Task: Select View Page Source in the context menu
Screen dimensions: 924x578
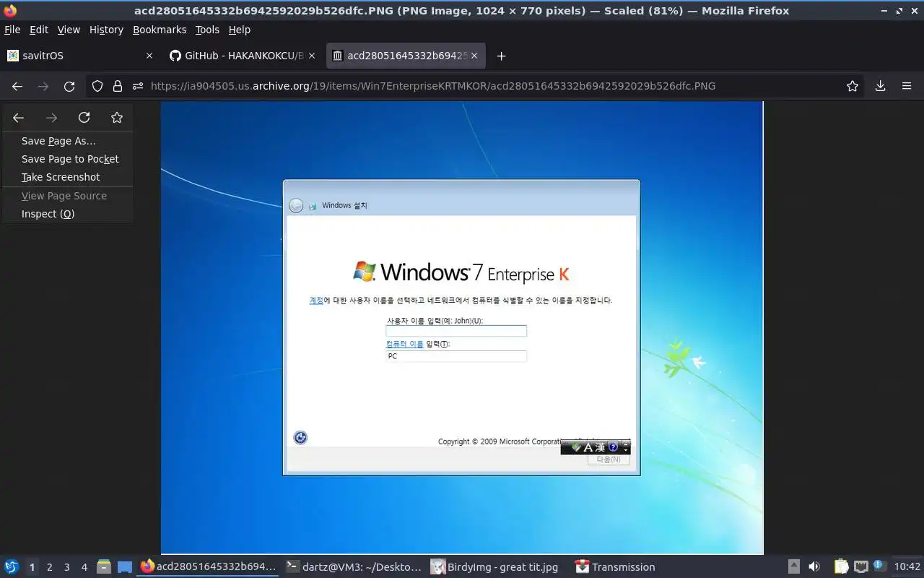Action: (x=68, y=196)
